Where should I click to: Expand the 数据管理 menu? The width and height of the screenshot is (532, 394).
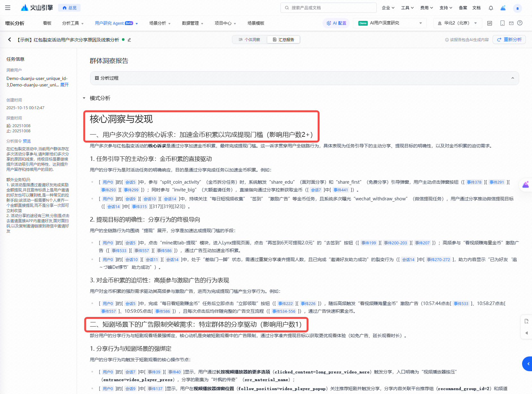coord(193,23)
